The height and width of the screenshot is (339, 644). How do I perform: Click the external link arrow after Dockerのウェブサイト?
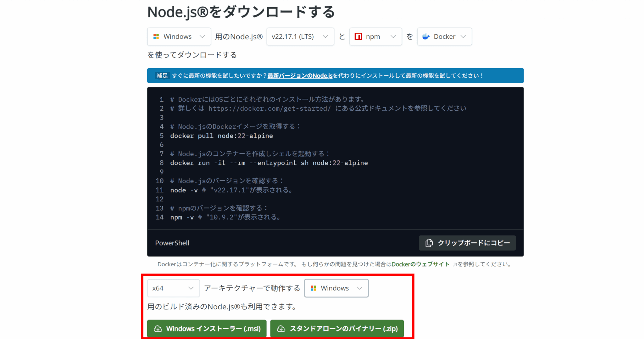(x=454, y=265)
